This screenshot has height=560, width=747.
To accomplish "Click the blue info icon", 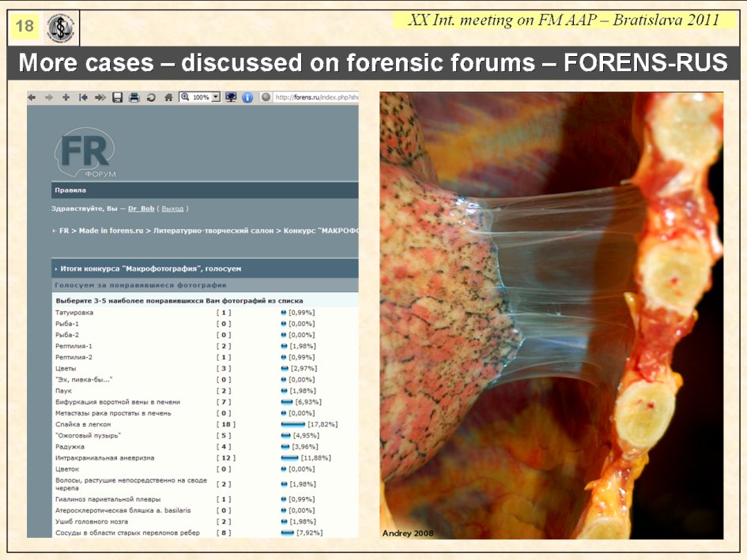I will 247,98.
